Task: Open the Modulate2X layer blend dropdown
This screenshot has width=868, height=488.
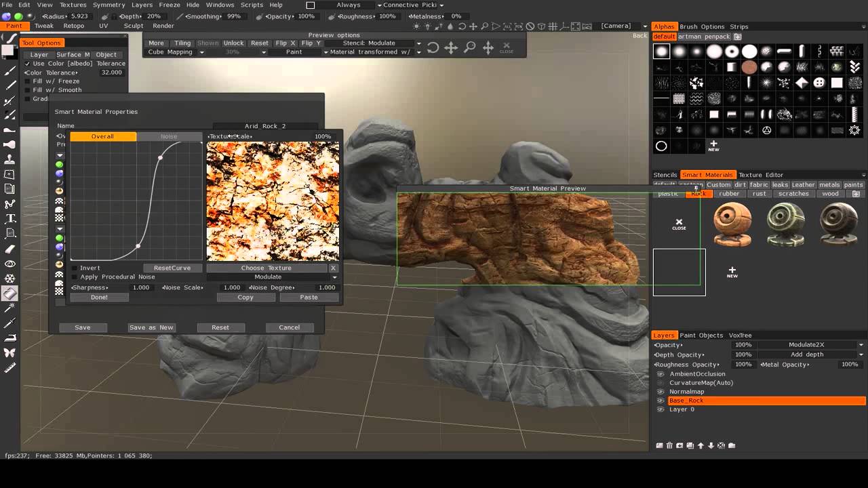Action: [x=811, y=345]
